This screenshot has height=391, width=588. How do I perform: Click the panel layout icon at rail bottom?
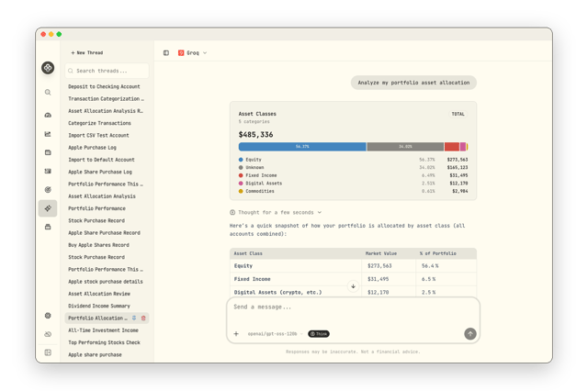(48, 352)
